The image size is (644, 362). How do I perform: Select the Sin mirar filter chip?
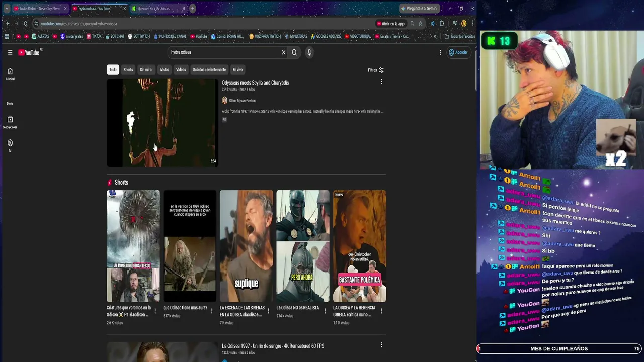click(146, 70)
